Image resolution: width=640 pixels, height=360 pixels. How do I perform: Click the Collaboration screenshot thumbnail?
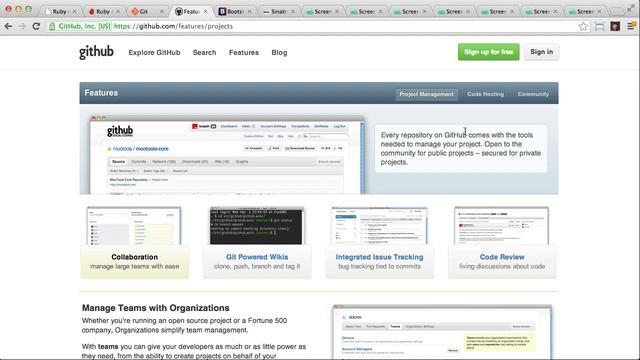coord(134,226)
